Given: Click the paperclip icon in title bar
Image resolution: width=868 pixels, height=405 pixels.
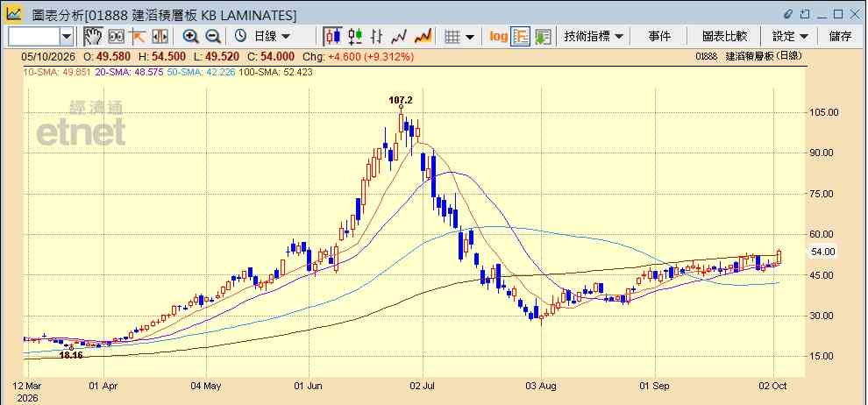Looking at the screenshot, I should (x=789, y=14).
